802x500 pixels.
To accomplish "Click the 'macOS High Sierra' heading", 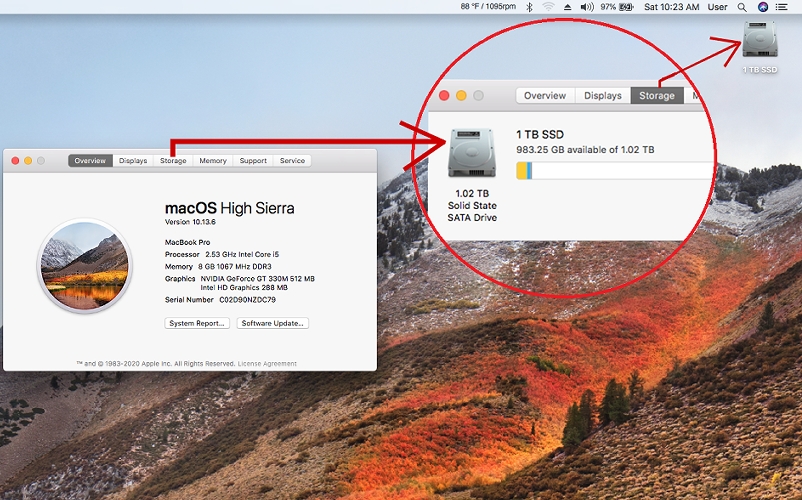I will point(230,208).
